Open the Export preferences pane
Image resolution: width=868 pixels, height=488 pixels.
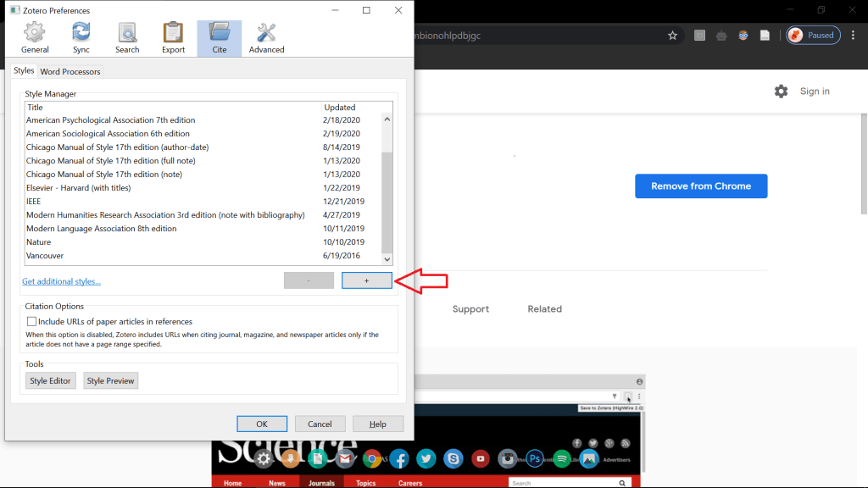tap(173, 39)
